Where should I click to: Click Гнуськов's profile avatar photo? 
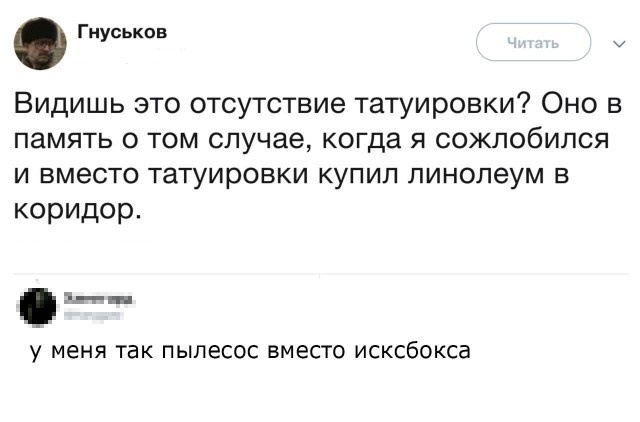pyautogui.click(x=40, y=43)
